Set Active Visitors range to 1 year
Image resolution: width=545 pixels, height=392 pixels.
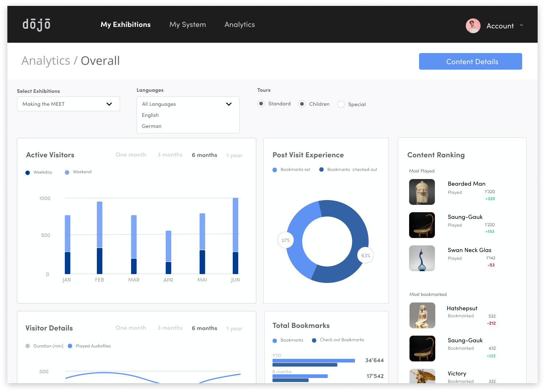coord(234,155)
